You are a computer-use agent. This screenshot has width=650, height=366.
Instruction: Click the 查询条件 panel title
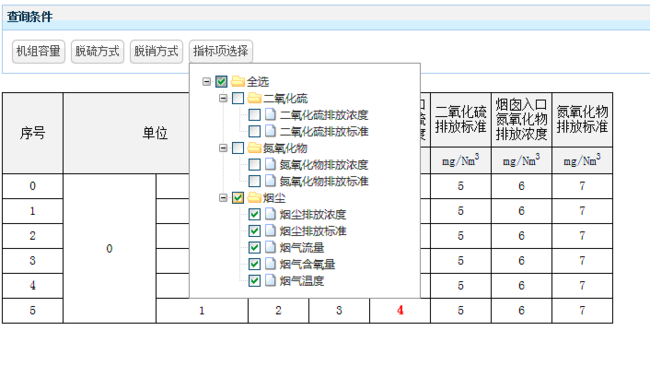pos(30,17)
